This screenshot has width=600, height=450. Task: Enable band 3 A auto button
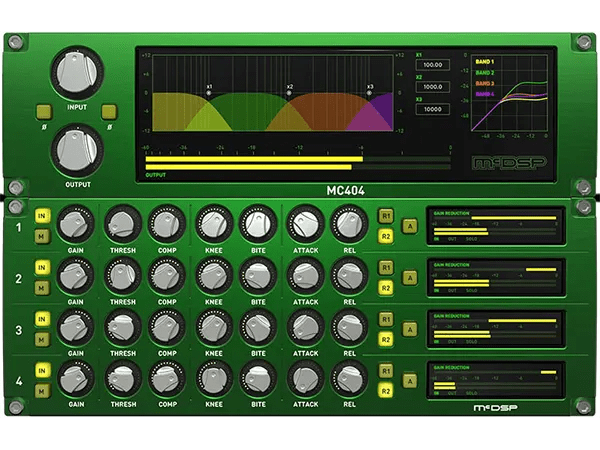pos(410,329)
